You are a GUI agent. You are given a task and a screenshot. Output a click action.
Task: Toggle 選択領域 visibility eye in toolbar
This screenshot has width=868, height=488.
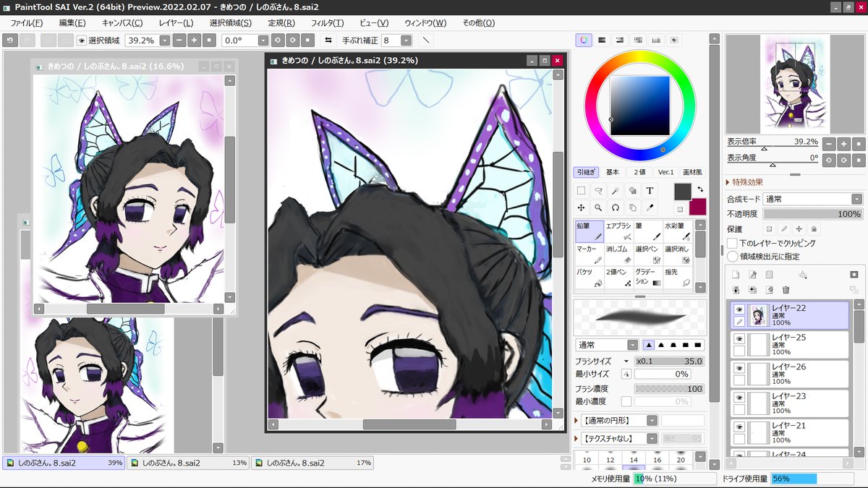coord(81,40)
